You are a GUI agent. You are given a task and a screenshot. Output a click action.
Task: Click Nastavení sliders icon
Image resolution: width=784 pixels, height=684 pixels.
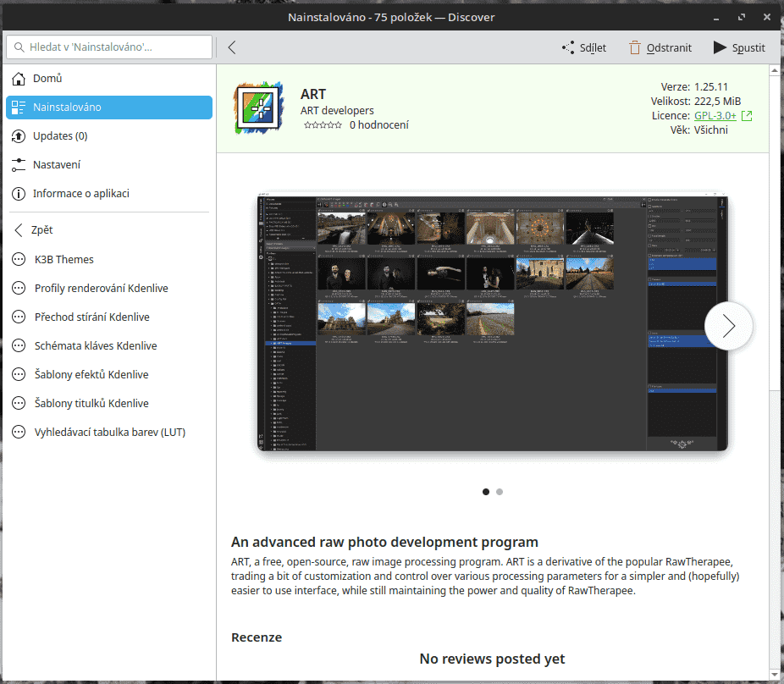(x=19, y=164)
